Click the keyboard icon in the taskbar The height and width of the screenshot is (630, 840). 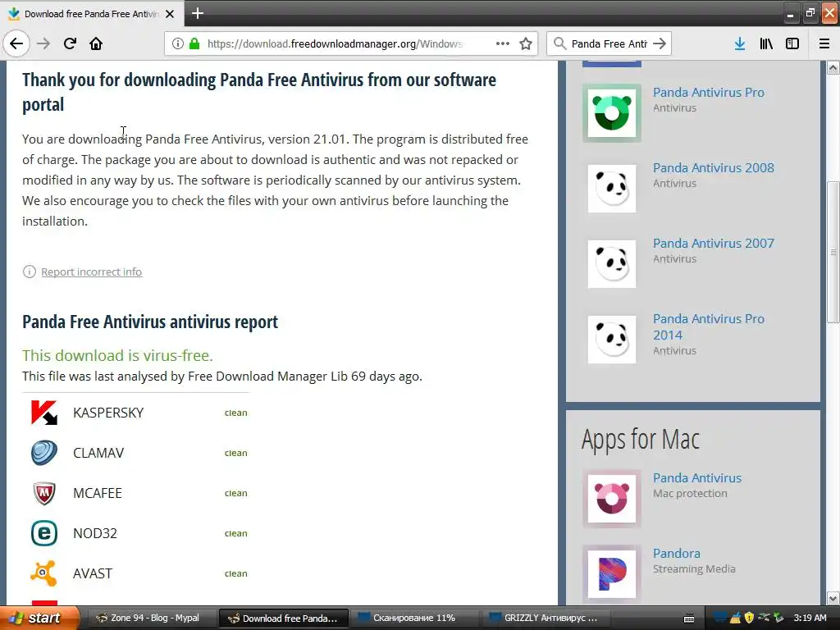pos(689,619)
